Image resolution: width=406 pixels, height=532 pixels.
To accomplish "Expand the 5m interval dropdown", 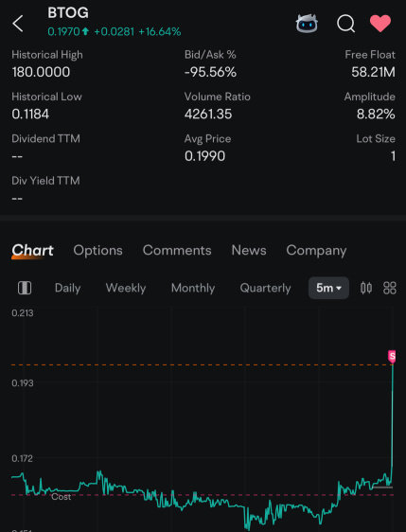I will coord(328,288).
